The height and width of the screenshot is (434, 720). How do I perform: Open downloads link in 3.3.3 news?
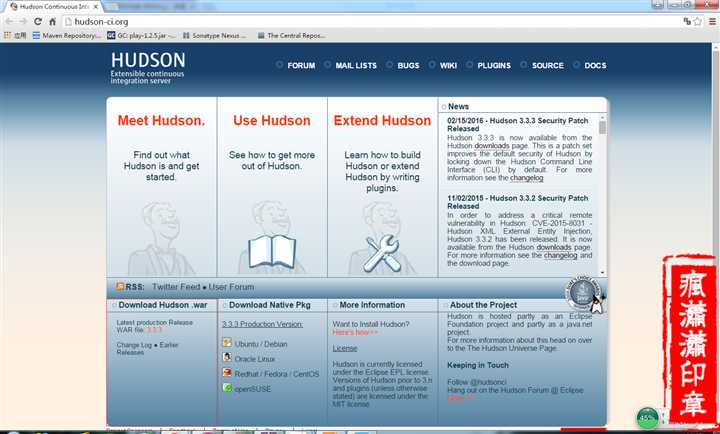point(492,146)
